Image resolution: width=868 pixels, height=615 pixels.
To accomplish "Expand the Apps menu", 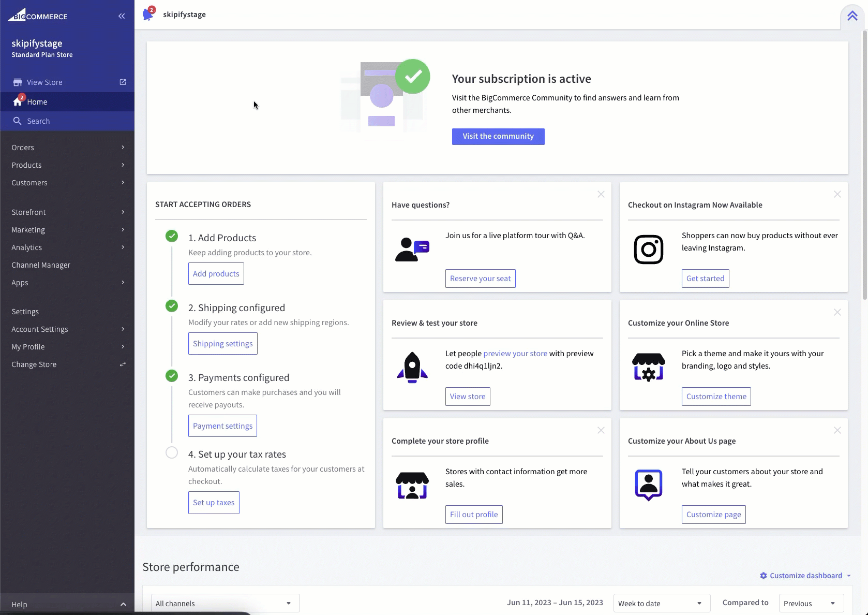I will click(67, 283).
